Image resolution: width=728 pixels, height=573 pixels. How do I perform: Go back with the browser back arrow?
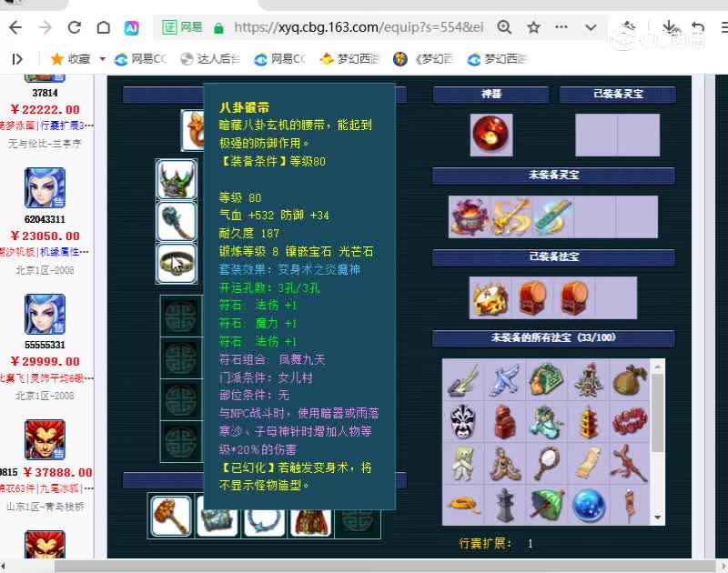[15, 28]
